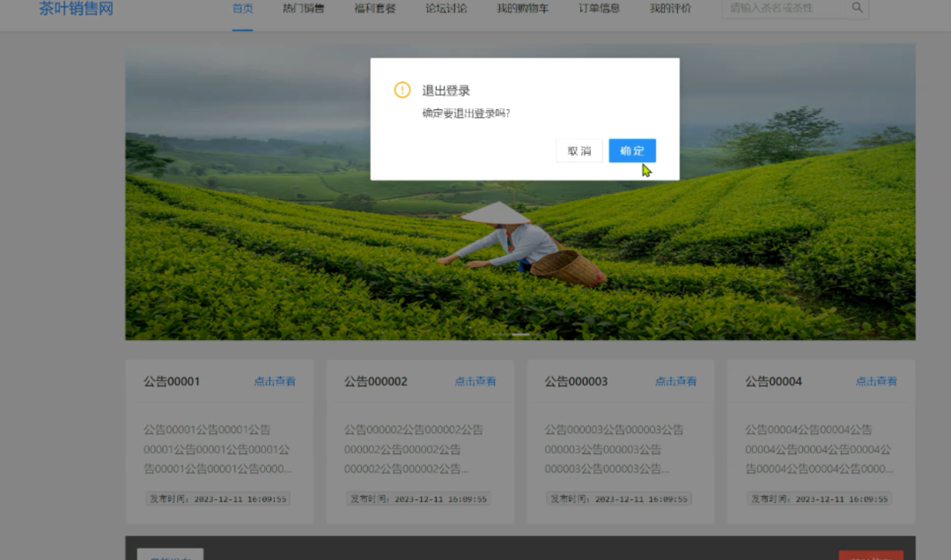
Task: Click 点击查看 on announcement 公告000003
Action: tap(675, 381)
